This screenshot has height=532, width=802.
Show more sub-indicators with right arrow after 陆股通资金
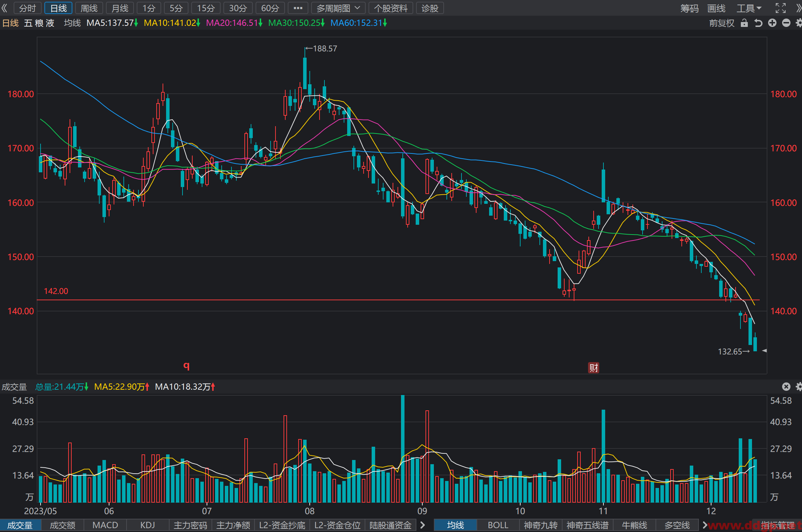click(423, 525)
